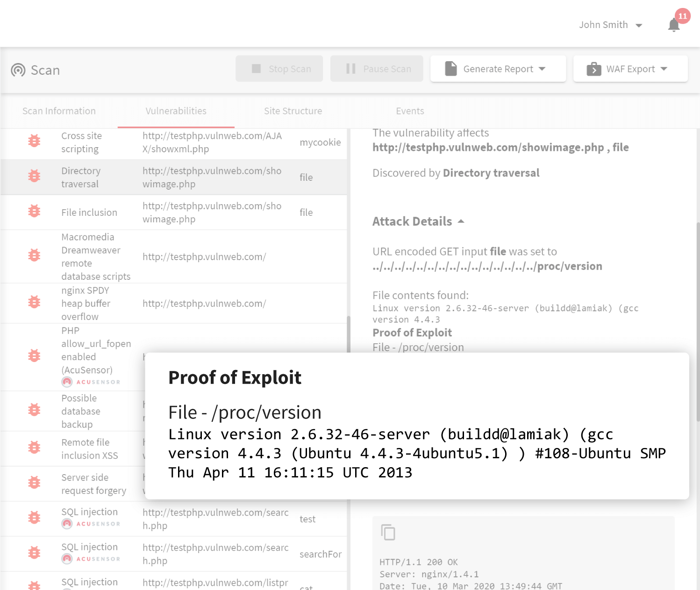Click the bug icon next to Directory traversal
The height and width of the screenshot is (590, 700).
[x=34, y=176]
